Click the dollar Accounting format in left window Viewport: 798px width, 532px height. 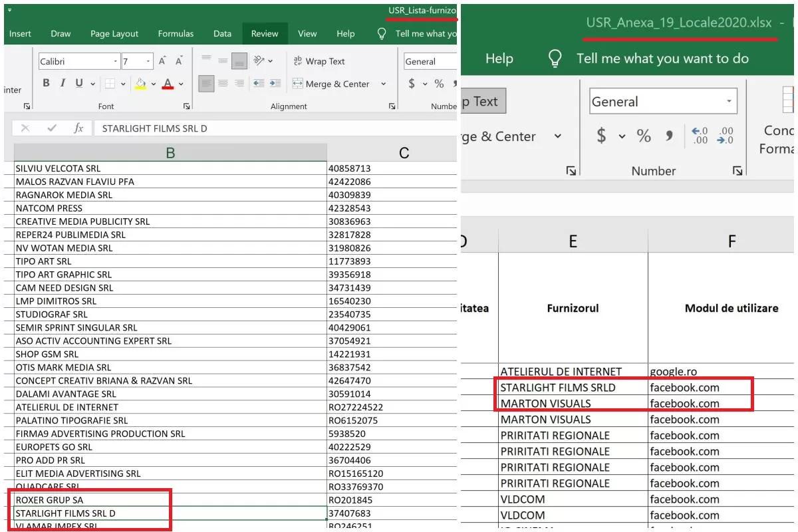(412, 84)
